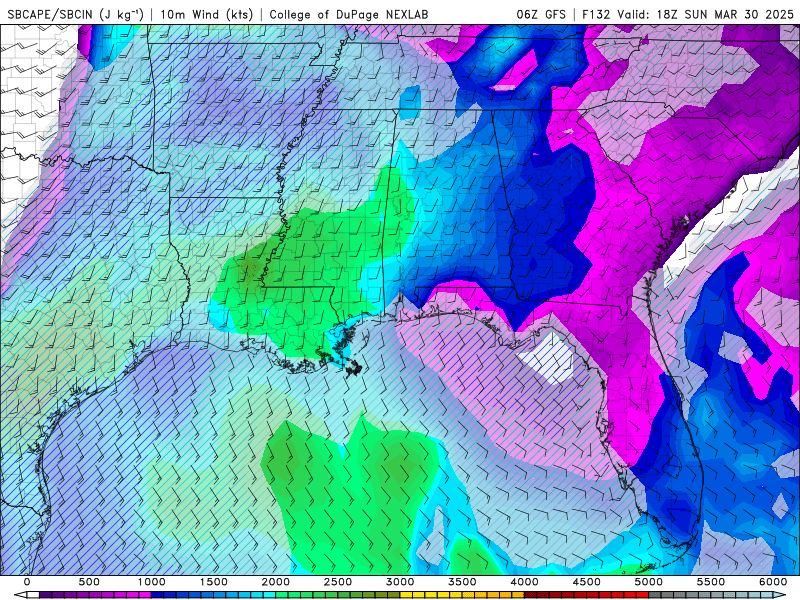Click the 5500 label on the color scale

[x=711, y=582]
